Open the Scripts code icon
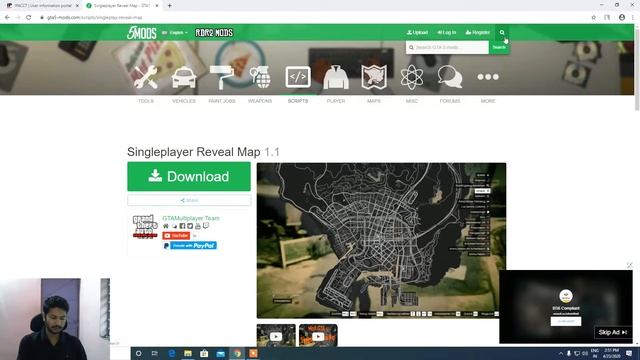Viewport: 640px width, 360px height. click(x=298, y=77)
